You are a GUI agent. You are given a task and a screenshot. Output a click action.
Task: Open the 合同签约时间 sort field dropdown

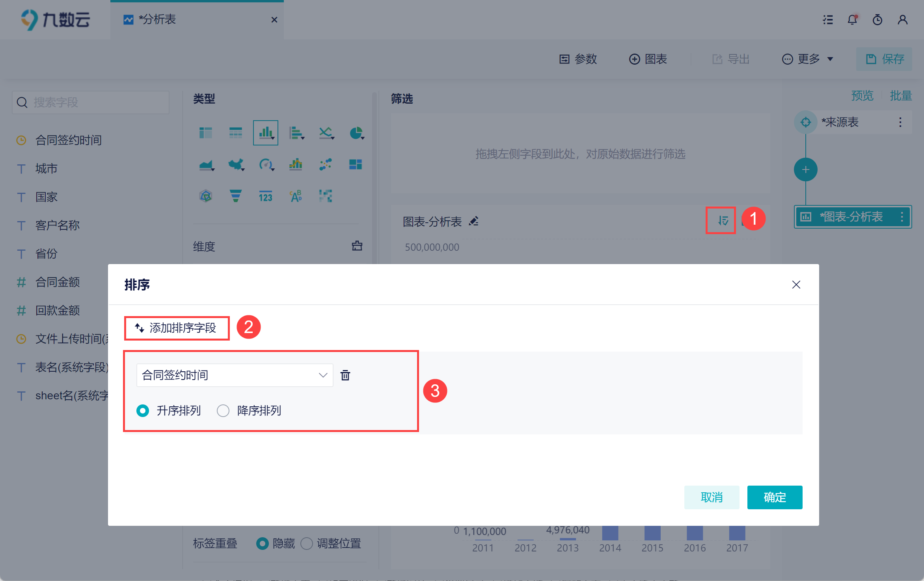click(235, 375)
